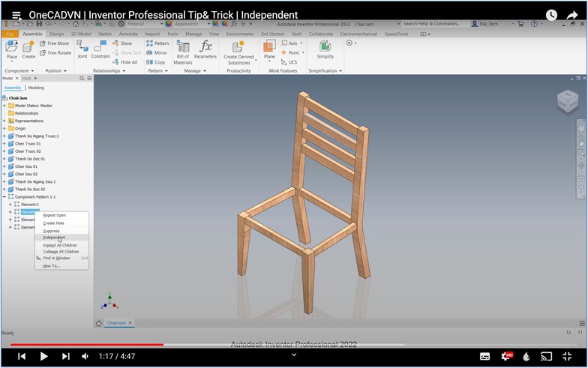Viewport: 588px width, 368px height.
Task: Open the Relationships panel dropdown
Action: click(109, 70)
